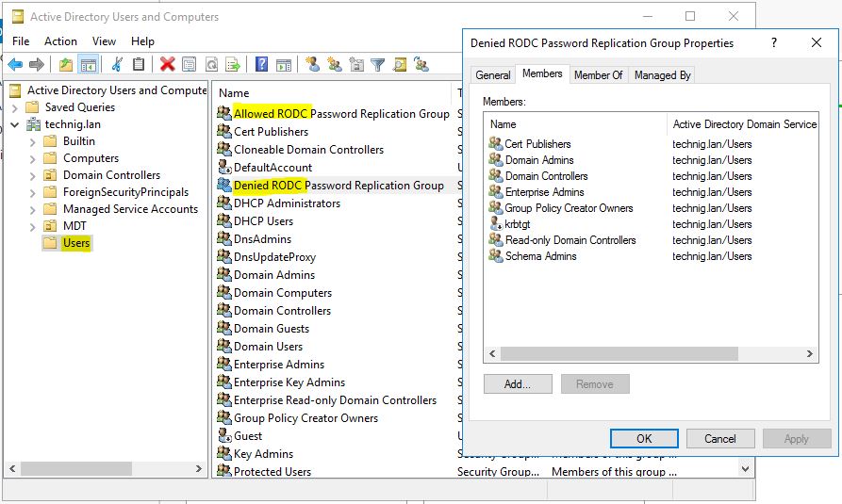Expand the ForeignSecurityPrincipals container
The image size is (842, 504).
[33, 193]
